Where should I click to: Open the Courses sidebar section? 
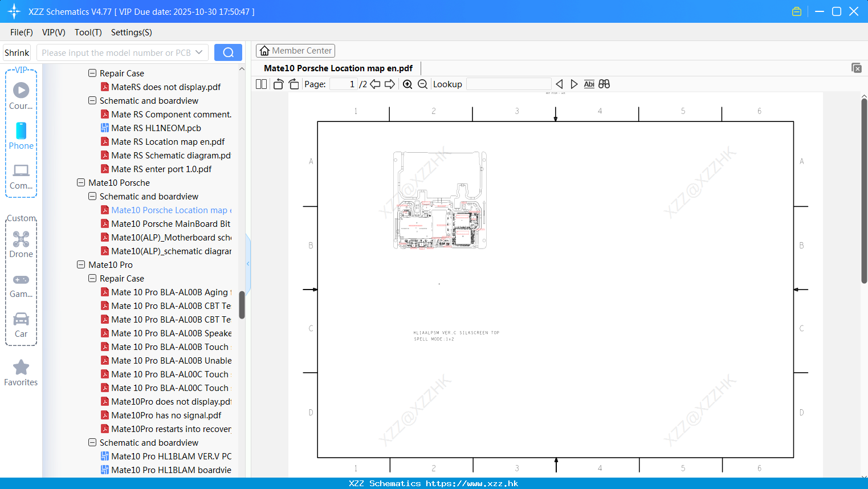pyautogui.click(x=21, y=96)
